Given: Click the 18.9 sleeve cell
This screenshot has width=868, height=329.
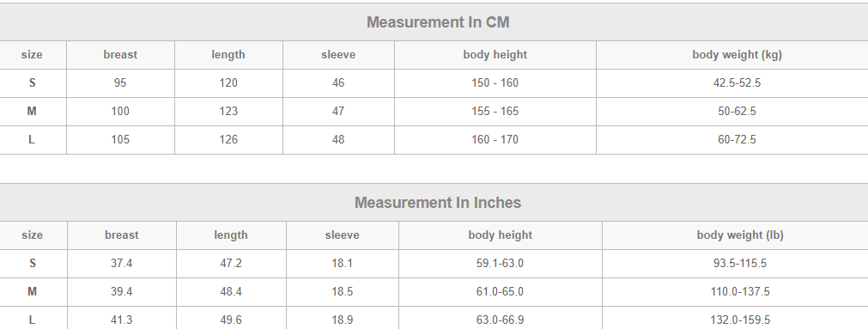Looking at the screenshot, I should pos(342,320).
